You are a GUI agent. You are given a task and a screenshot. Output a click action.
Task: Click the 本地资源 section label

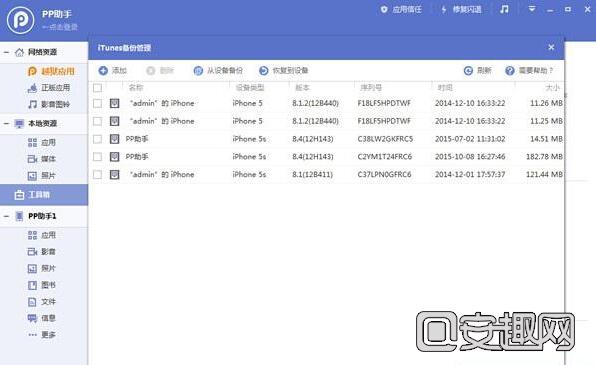coord(43,124)
